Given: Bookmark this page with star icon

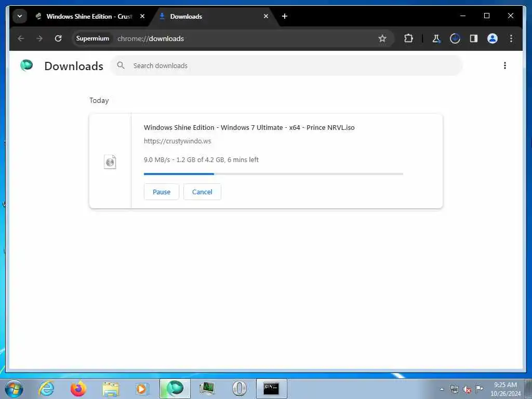Looking at the screenshot, I should click(382, 38).
